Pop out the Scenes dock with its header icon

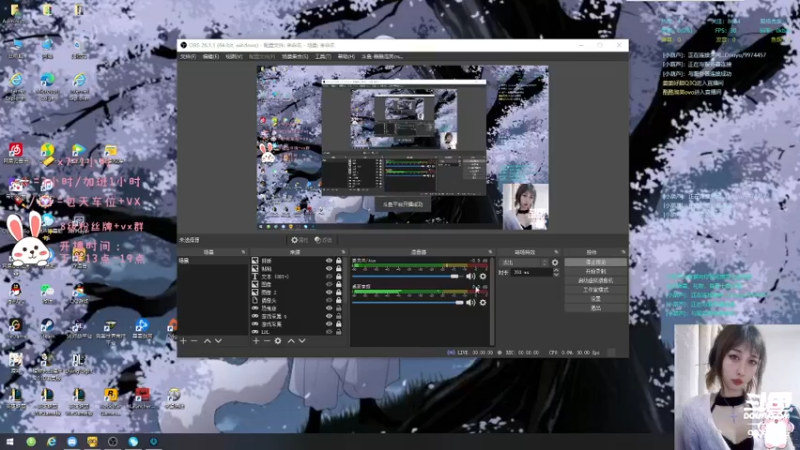(x=243, y=252)
